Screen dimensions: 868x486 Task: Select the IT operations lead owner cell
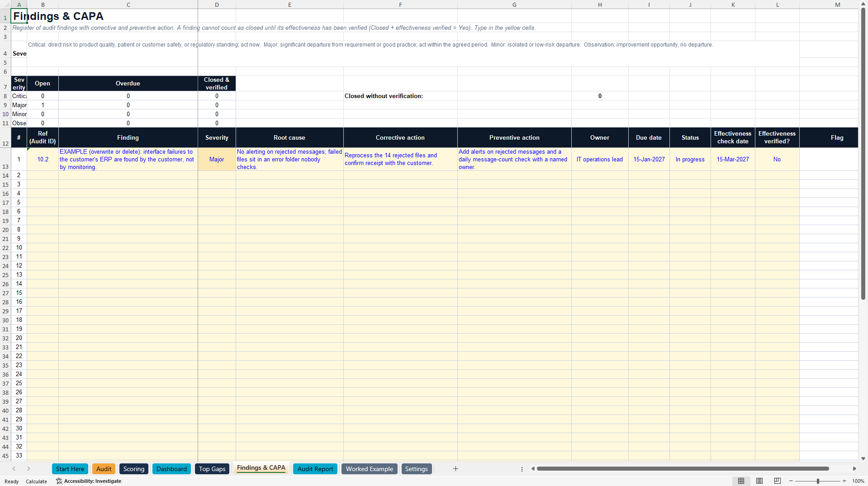point(600,159)
